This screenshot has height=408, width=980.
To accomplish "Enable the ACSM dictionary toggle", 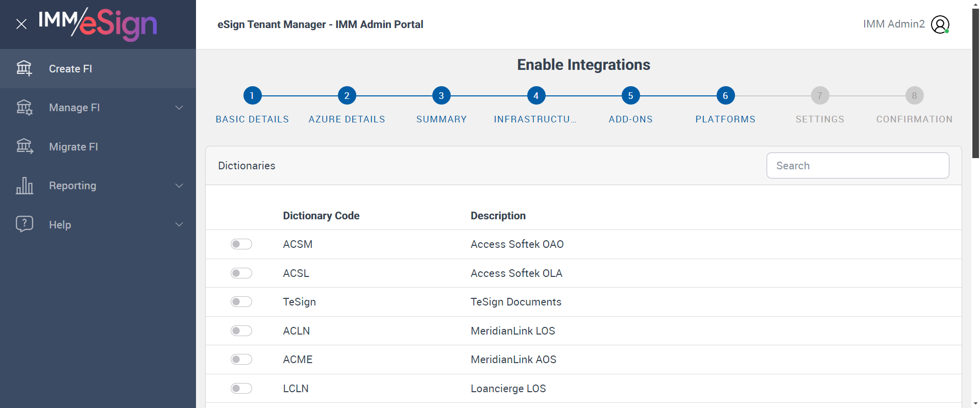I will tap(241, 244).
